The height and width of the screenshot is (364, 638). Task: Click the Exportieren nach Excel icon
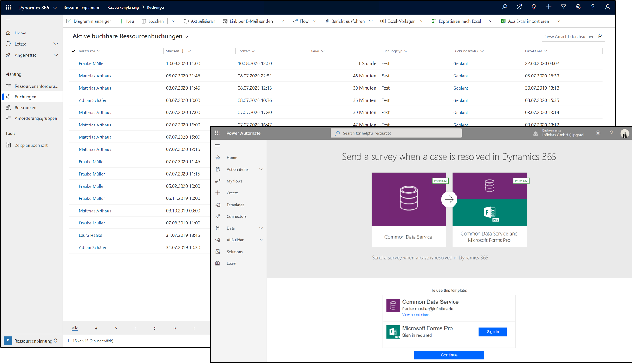pos(434,21)
